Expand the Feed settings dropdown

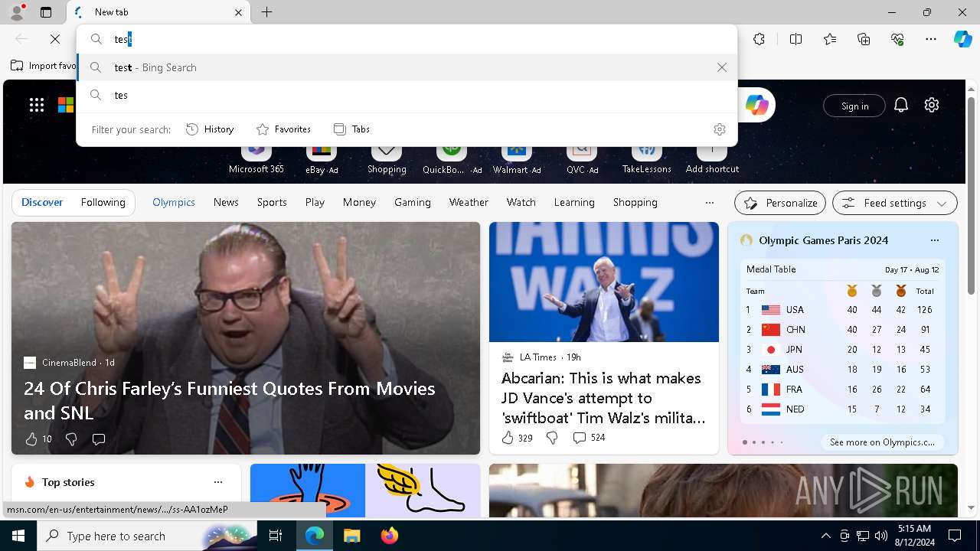point(895,203)
